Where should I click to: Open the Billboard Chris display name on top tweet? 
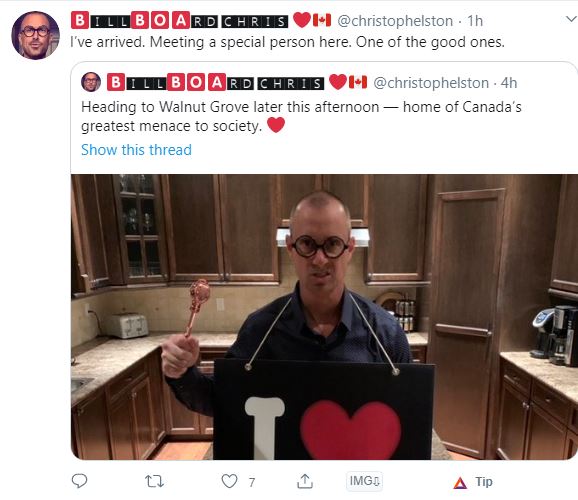(201, 20)
